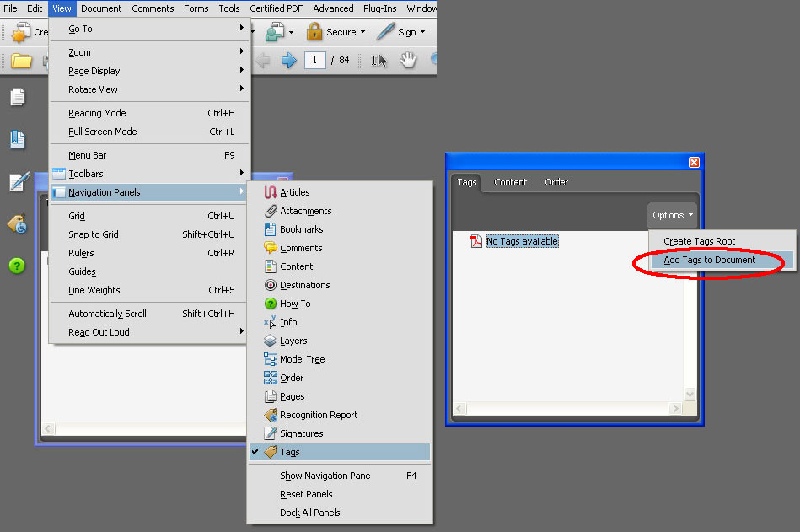
Task: Expand the Go To submenu
Action: tap(150, 29)
